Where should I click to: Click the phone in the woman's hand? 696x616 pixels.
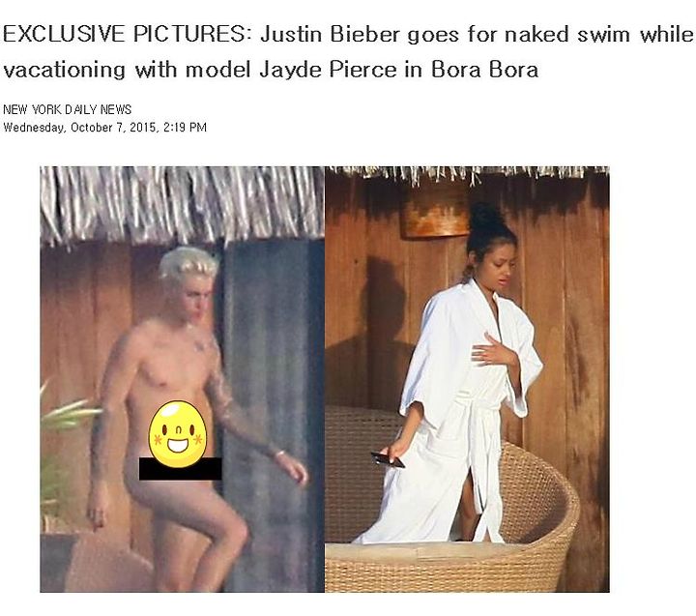(388, 459)
